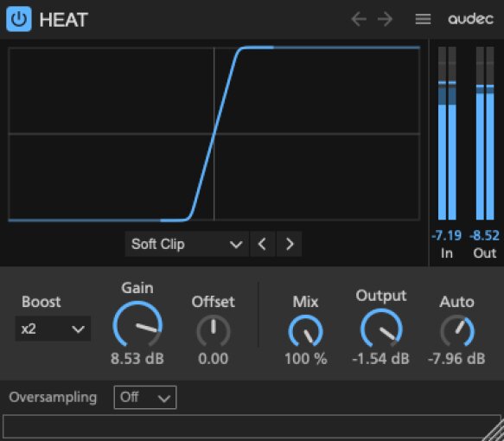This screenshot has height=441, width=504.
Task: Click the Gain knob
Action: click(137, 325)
